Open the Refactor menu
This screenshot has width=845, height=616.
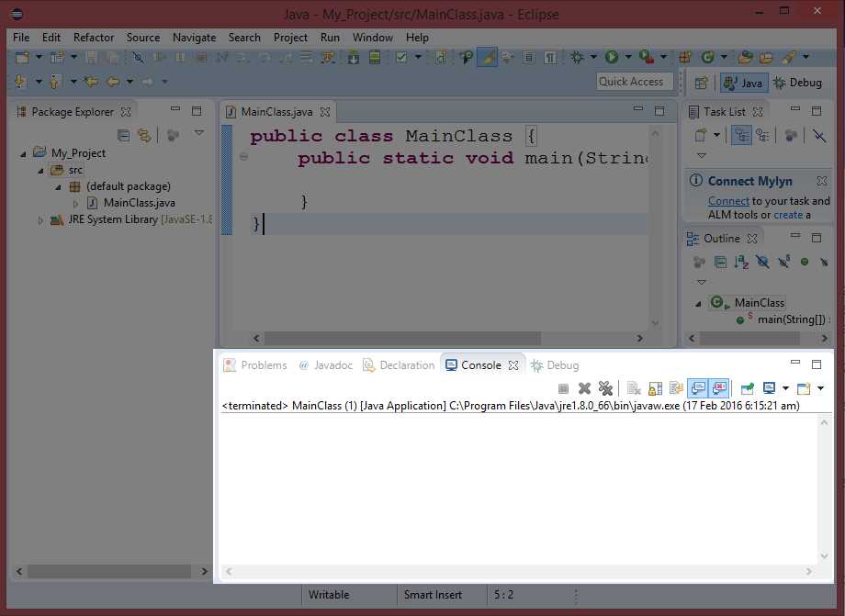[x=94, y=38]
